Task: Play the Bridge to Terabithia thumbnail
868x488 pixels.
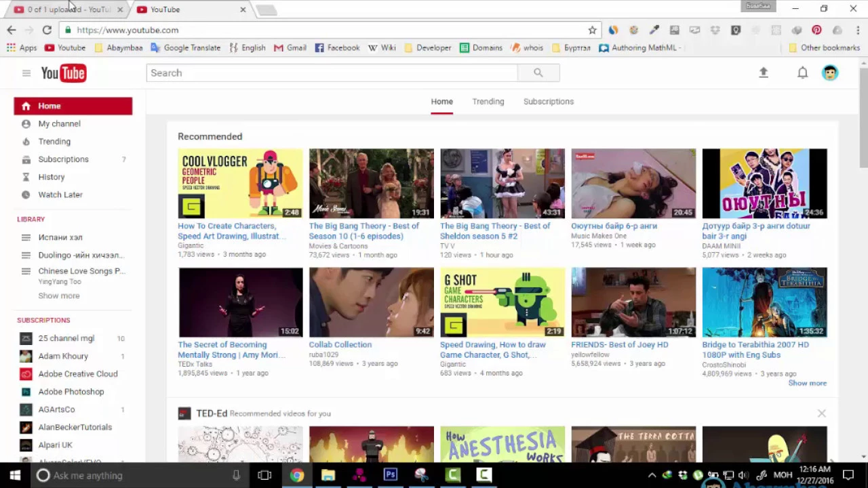Action: coord(764,302)
